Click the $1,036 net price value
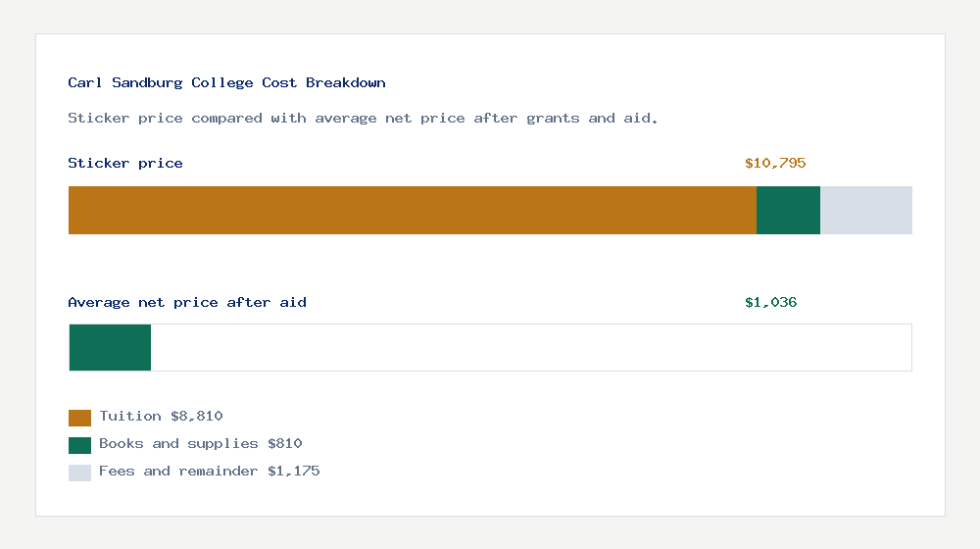The height and width of the screenshot is (549, 980). click(770, 303)
